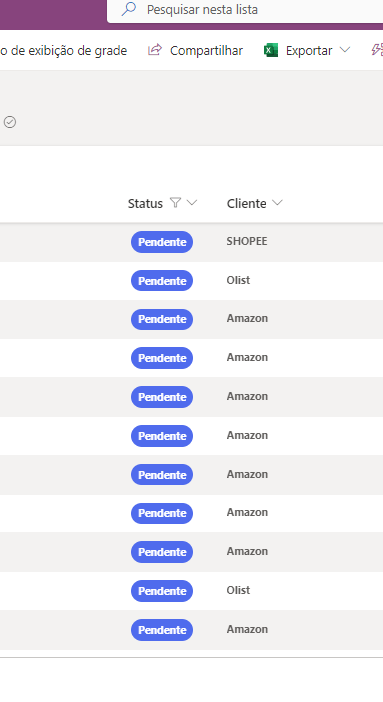This screenshot has height=702, width=383.
Task: Open the Compartilhar menu item
Action: point(206,51)
